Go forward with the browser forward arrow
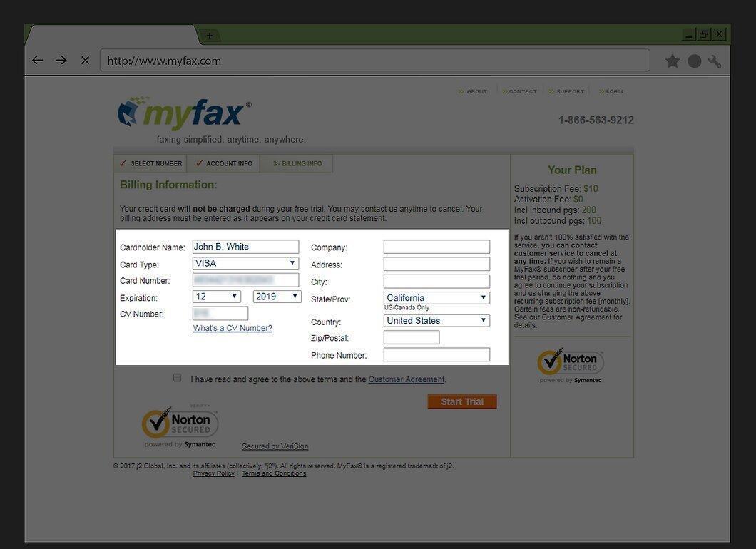Viewport: 756px width, 549px height. pos(61,61)
